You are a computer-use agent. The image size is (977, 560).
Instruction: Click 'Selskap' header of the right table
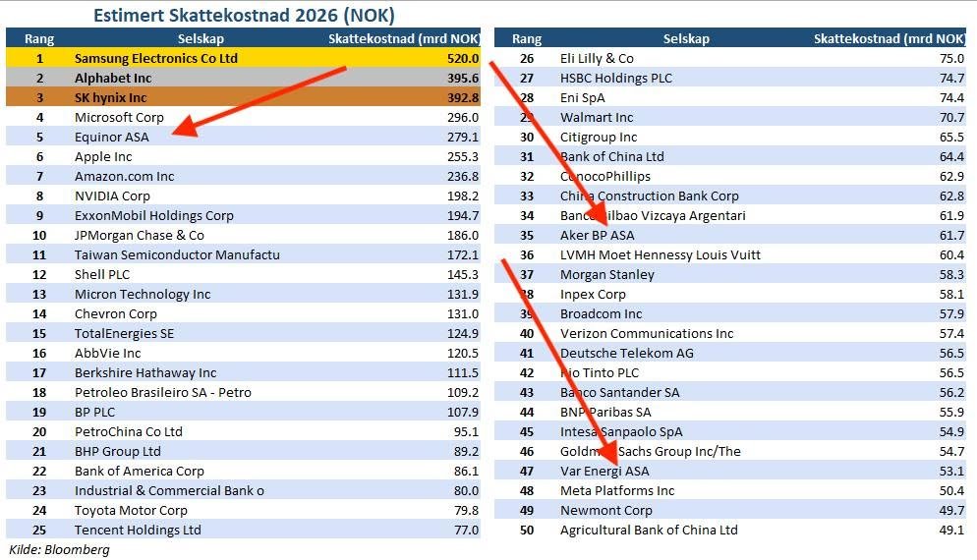click(x=686, y=38)
